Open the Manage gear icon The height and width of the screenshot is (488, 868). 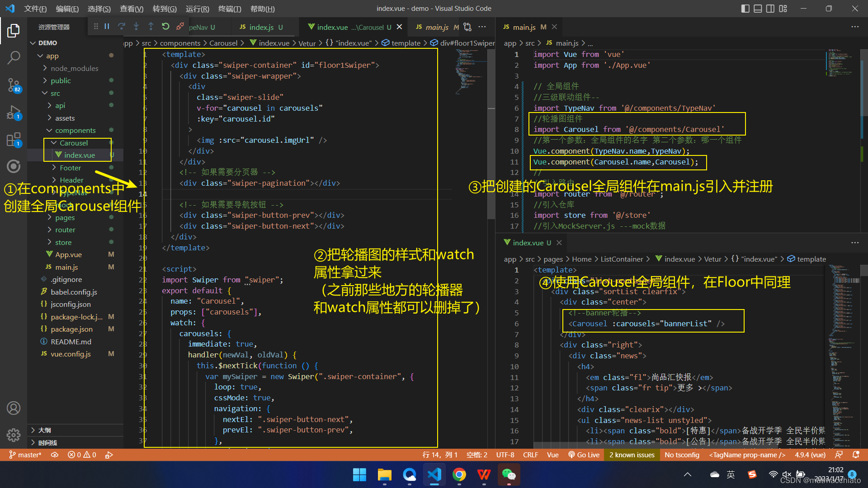coord(14,435)
